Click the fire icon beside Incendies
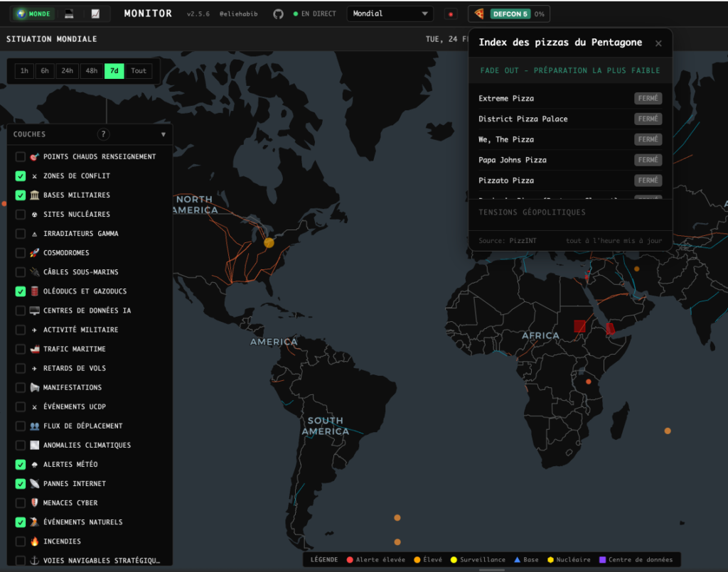The image size is (728, 572). 34,541
